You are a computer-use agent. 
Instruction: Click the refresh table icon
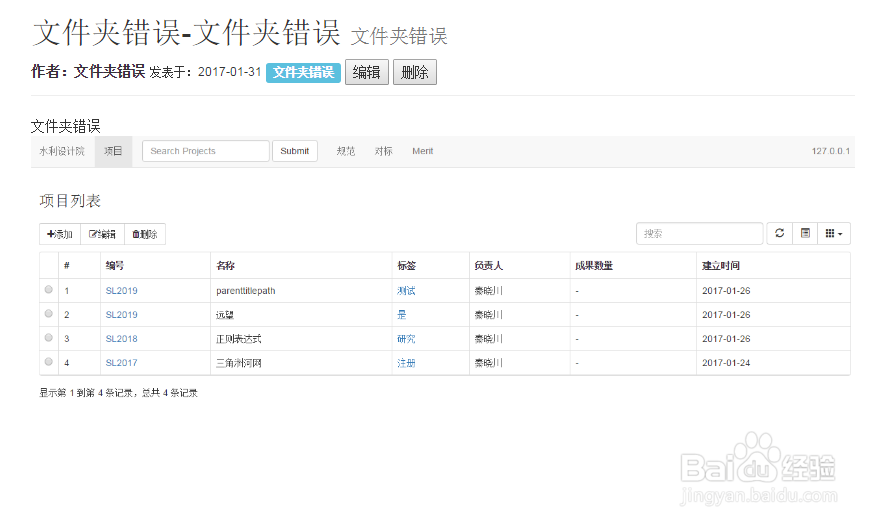pos(780,234)
